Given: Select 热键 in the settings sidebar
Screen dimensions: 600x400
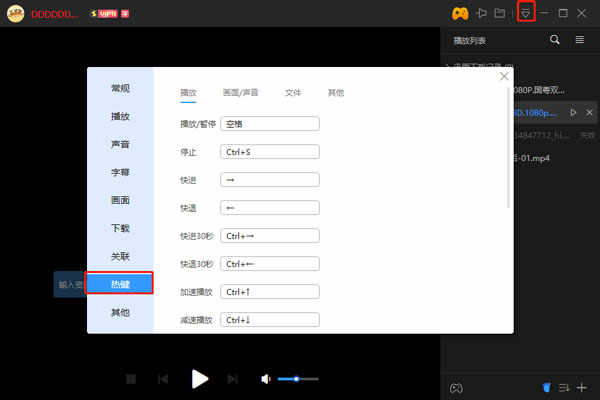Looking at the screenshot, I should coord(120,284).
